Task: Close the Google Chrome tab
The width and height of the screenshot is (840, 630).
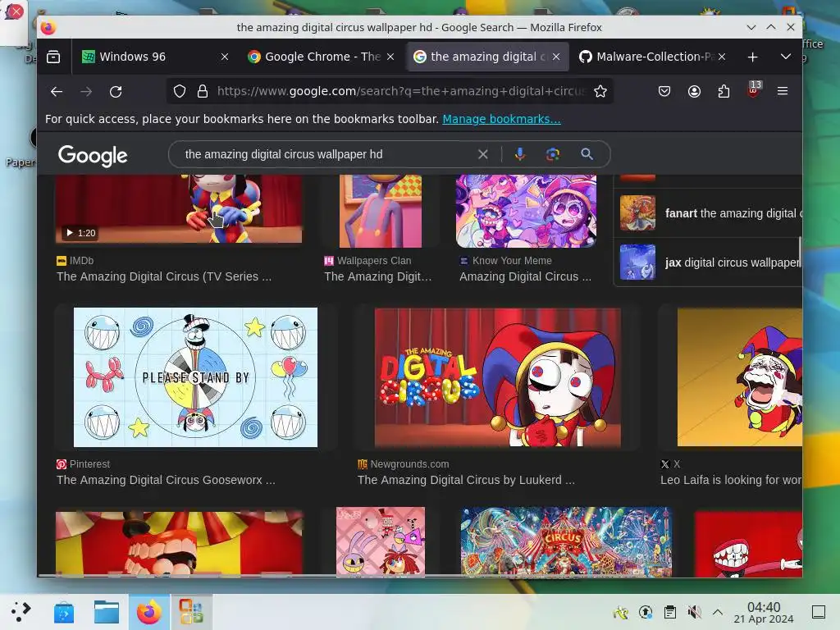Action: tap(390, 57)
